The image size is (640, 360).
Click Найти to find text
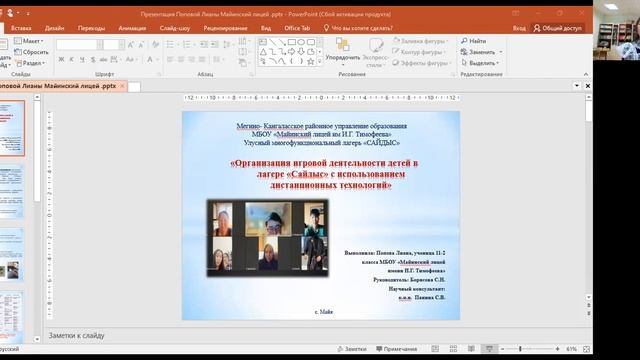tap(473, 41)
